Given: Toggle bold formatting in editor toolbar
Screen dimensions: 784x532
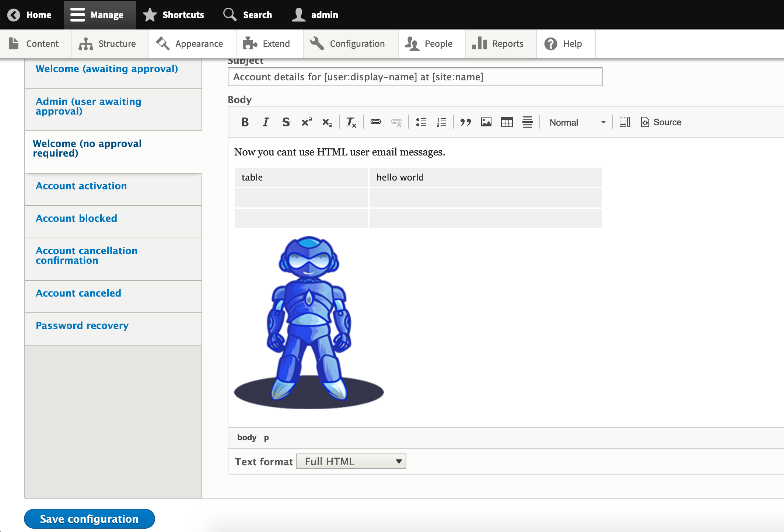Looking at the screenshot, I should point(245,122).
